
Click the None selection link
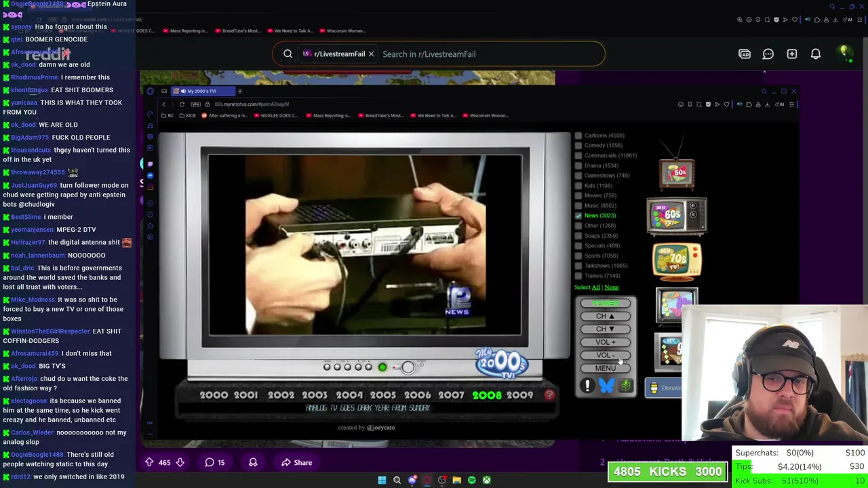pyautogui.click(x=612, y=287)
